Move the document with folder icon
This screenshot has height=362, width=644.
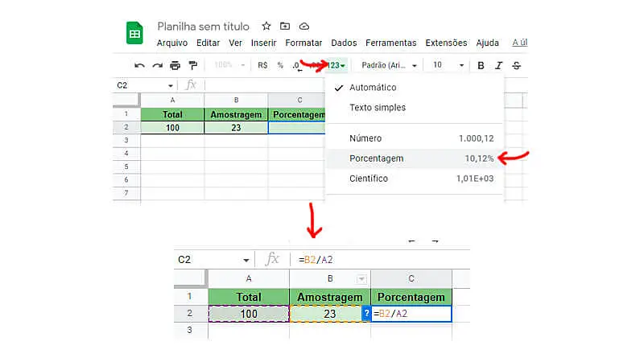click(x=285, y=27)
